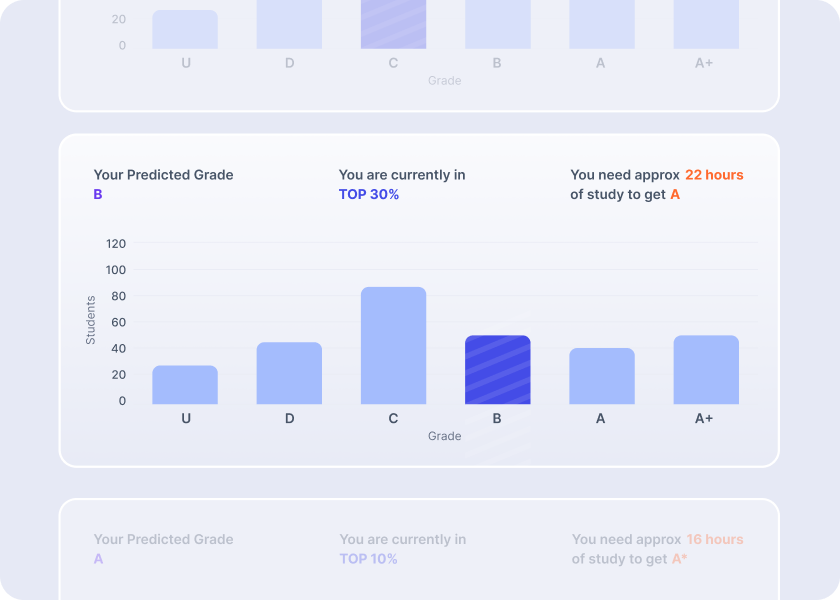Viewport: 840px width, 600px height.
Task: Click the 'C' axis label under the middle chart
Action: [393, 419]
